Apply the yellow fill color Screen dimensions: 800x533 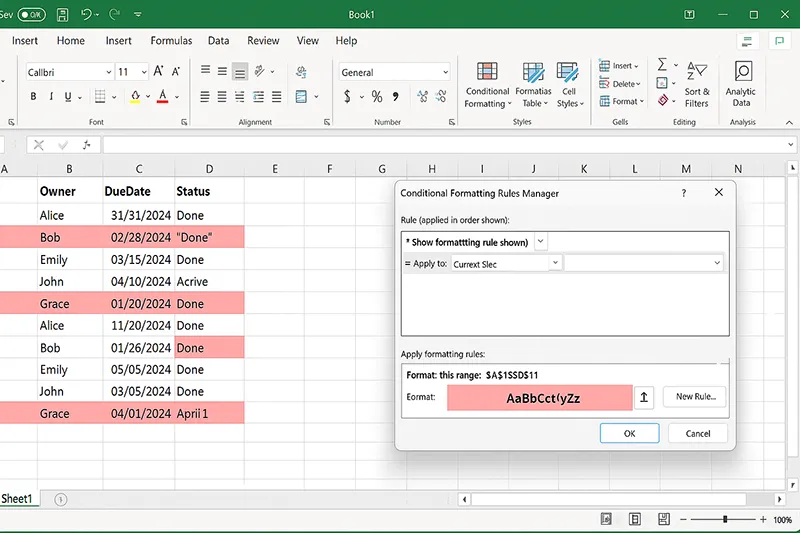tap(135, 96)
